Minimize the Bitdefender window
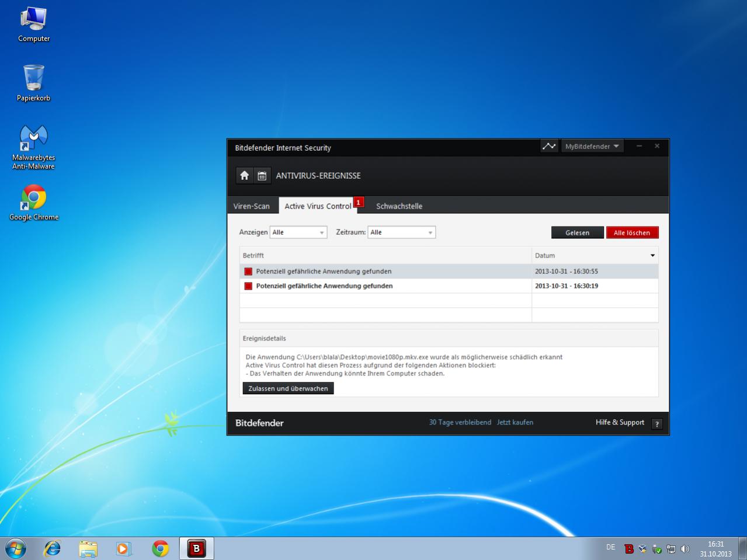 click(639, 146)
